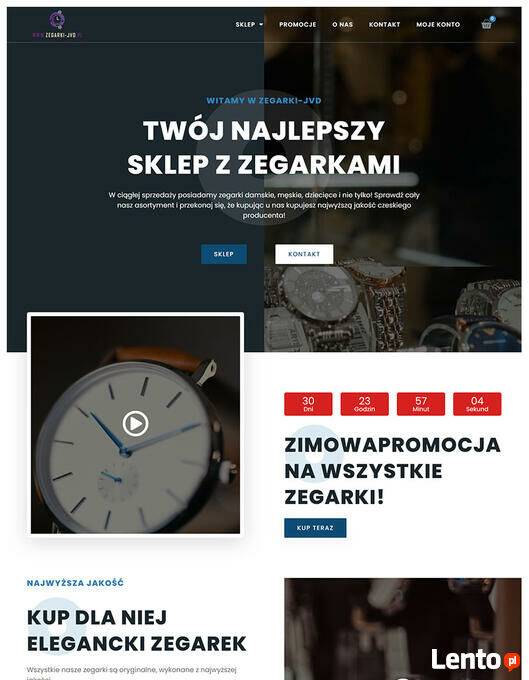The height and width of the screenshot is (680, 529).
Task: Click the 23 Godzin countdown box
Action: point(365,404)
